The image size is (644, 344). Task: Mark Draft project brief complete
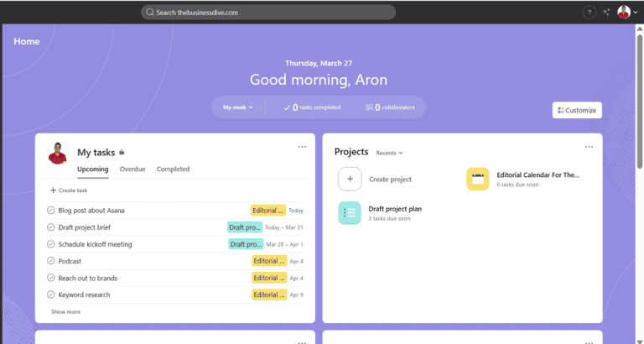[x=51, y=227]
